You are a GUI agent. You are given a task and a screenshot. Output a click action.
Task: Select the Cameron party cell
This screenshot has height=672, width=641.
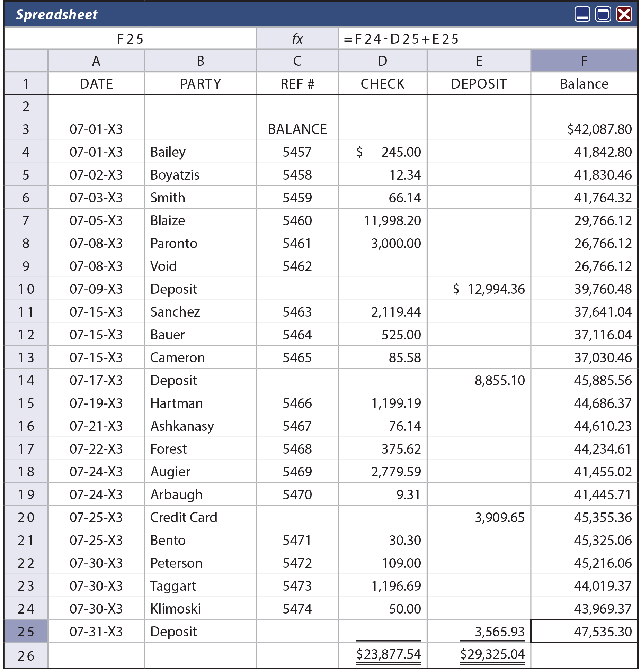[201, 357]
